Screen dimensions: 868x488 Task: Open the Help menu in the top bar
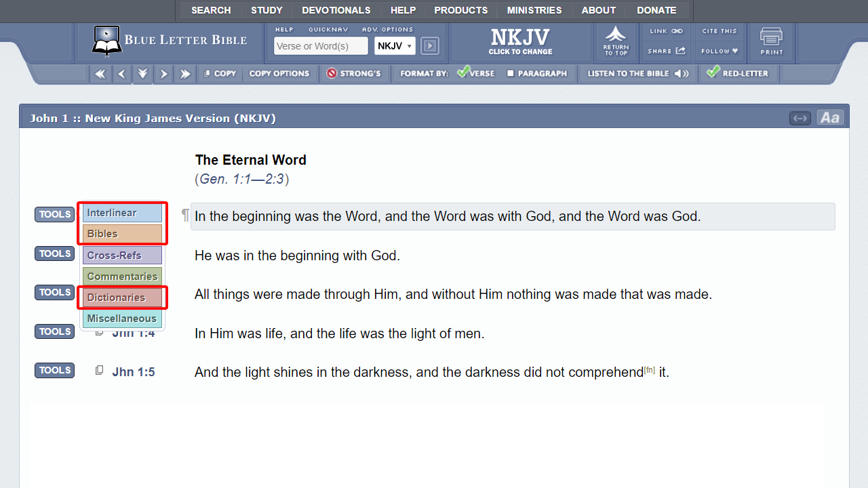tap(403, 10)
